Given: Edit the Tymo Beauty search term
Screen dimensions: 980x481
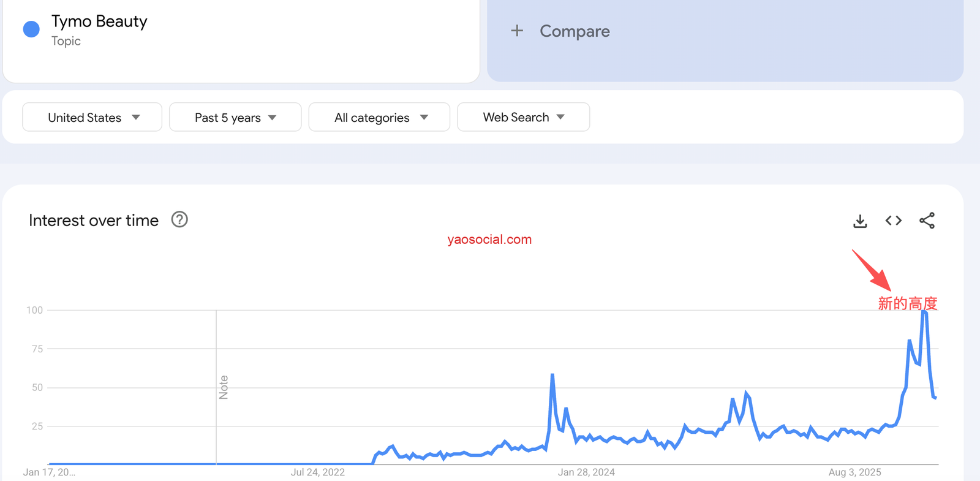Looking at the screenshot, I should [99, 21].
